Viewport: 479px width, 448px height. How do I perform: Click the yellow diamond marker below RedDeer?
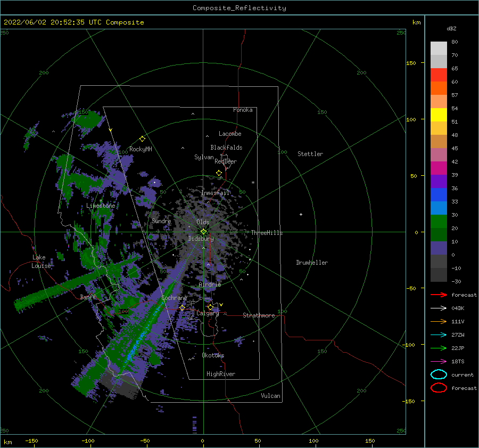[x=219, y=173]
